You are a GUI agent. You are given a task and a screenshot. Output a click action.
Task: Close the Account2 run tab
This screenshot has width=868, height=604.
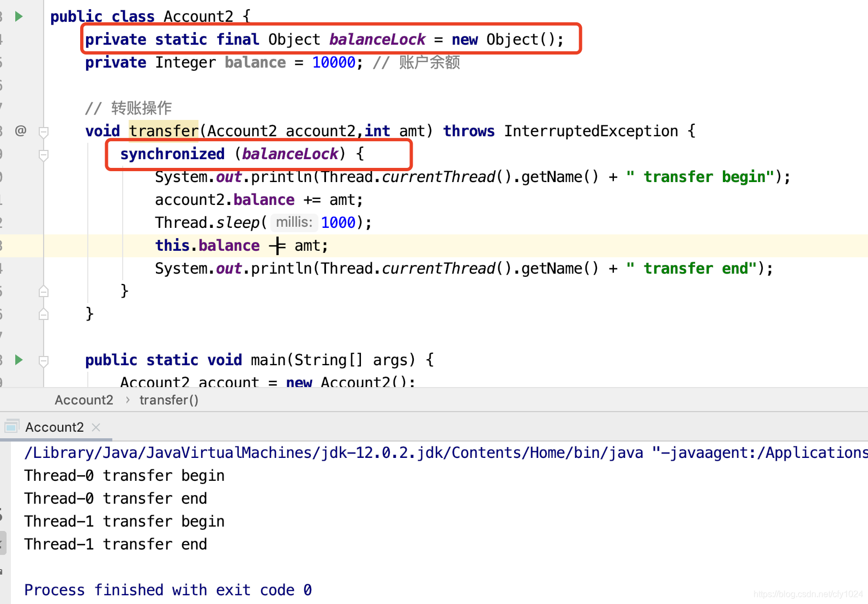[96, 427]
